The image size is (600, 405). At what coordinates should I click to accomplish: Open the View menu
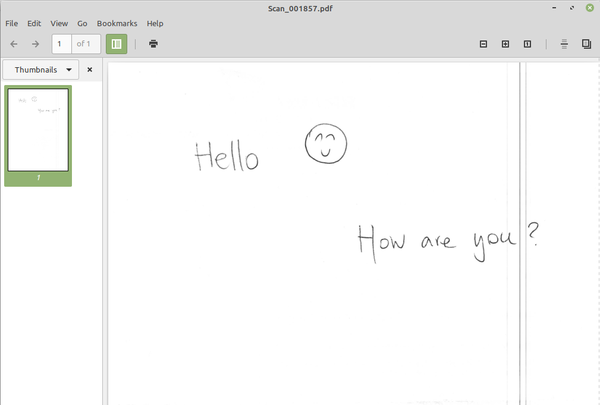[59, 23]
